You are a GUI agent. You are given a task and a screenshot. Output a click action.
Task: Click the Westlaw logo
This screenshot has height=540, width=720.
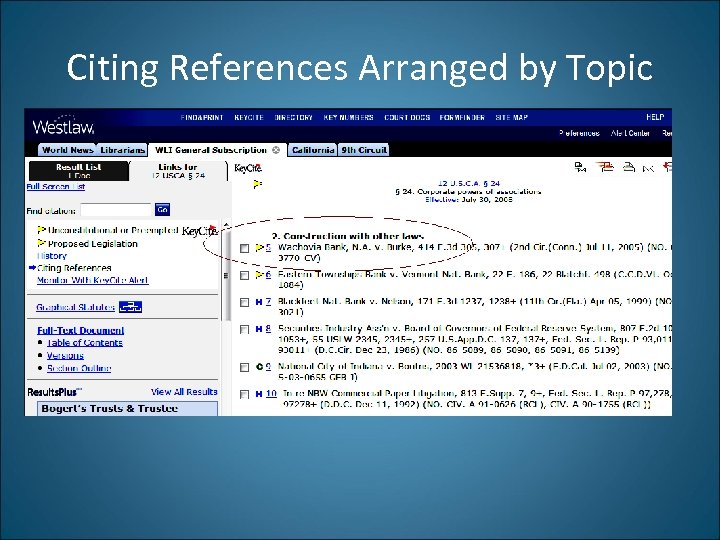(x=63, y=125)
